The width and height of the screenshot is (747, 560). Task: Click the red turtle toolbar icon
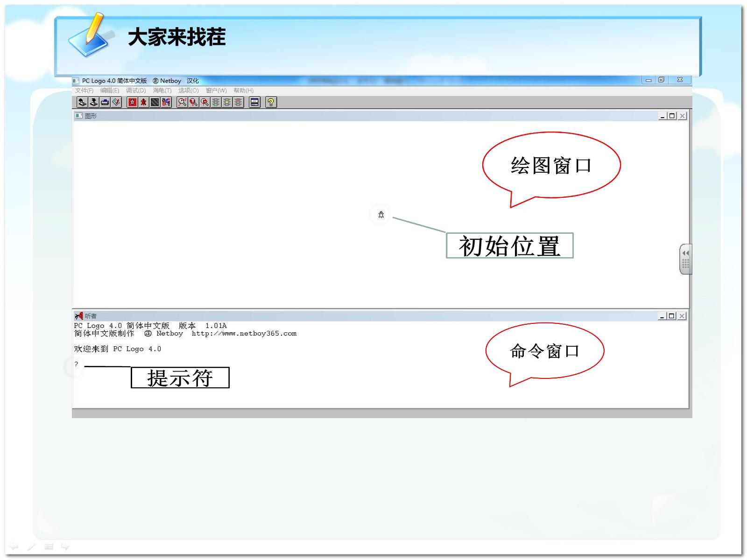pos(143,102)
